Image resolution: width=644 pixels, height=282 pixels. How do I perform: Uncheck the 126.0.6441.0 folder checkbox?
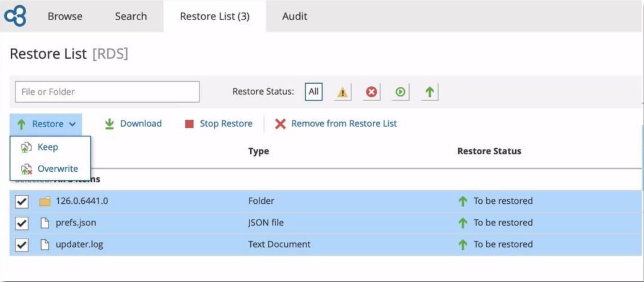click(x=21, y=202)
